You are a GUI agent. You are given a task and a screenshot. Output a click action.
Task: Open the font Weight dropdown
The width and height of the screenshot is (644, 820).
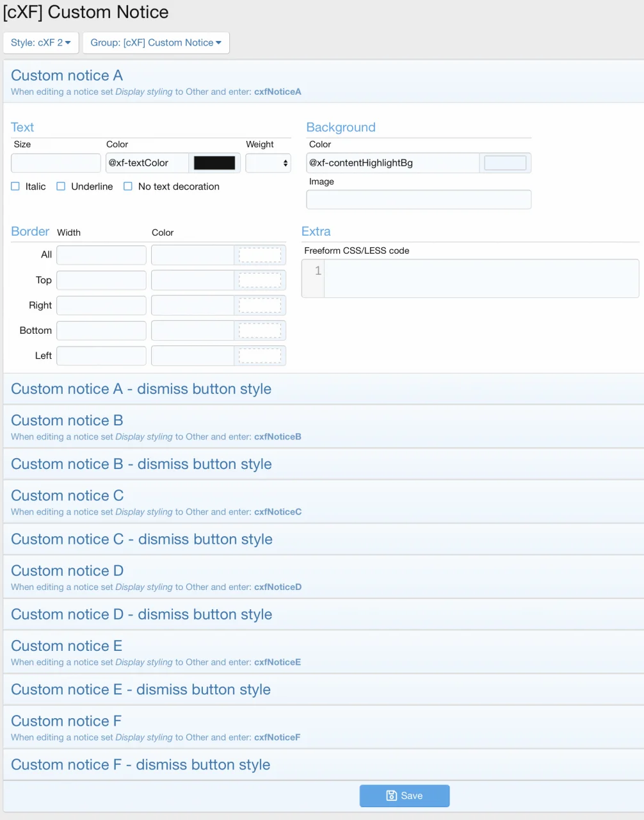[x=268, y=163]
